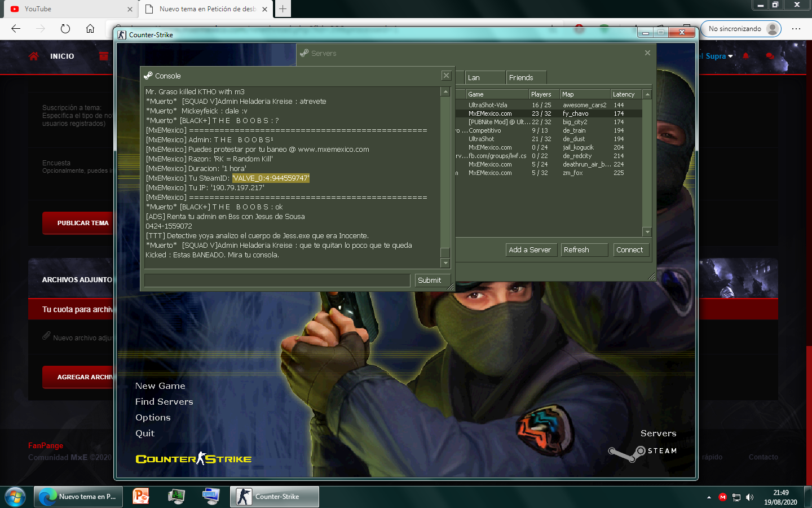
Task: Select the zm_fox server row
Action: tap(548, 173)
